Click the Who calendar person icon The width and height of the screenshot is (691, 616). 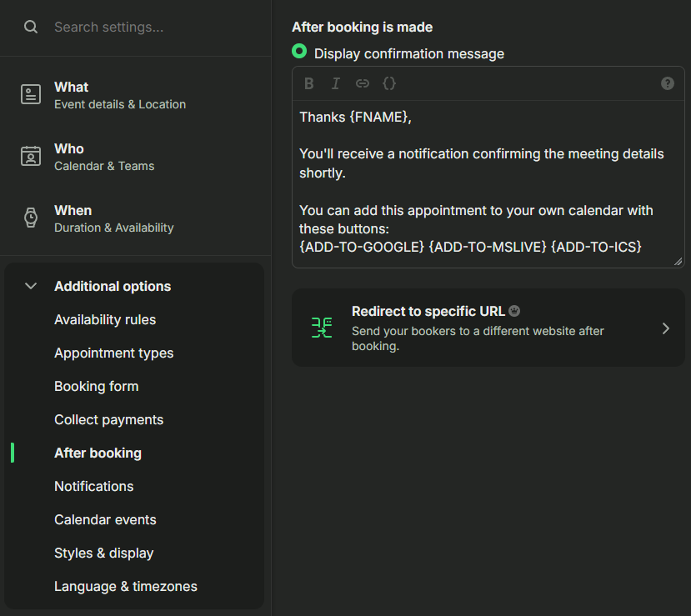31,156
